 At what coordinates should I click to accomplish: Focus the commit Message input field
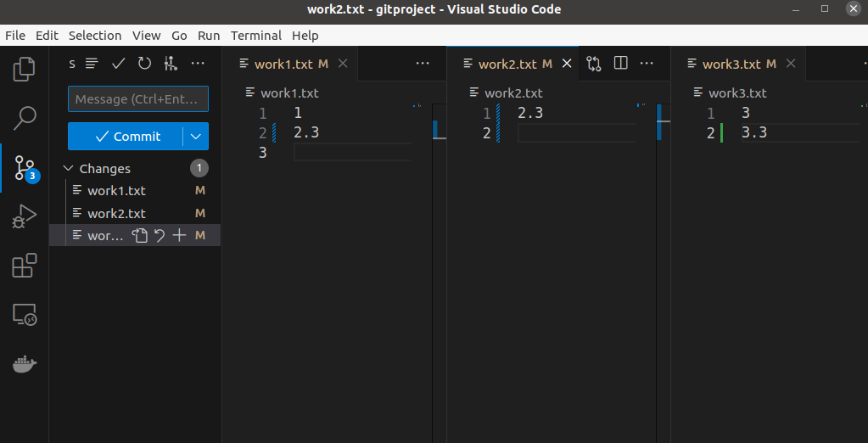137,99
